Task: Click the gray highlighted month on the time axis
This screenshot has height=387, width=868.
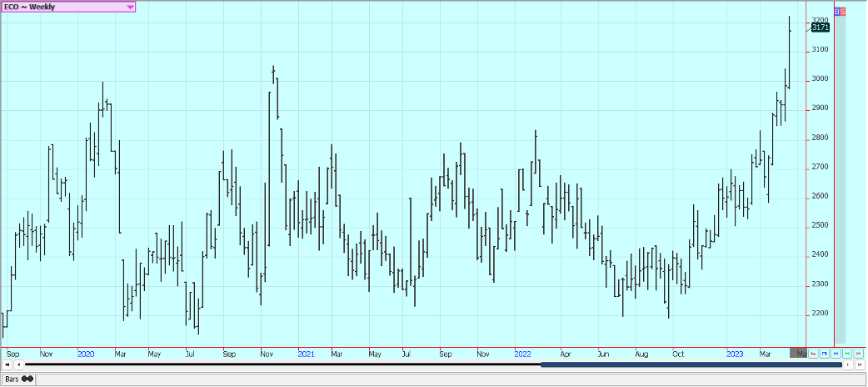Action: (x=798, y=354)
